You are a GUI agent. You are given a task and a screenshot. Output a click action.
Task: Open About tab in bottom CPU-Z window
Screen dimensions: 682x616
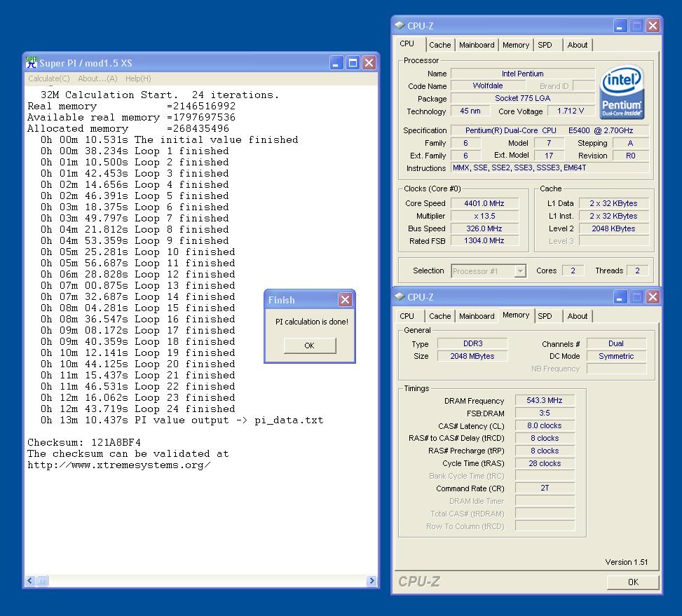pyautogui.click(x=577, y=316)
